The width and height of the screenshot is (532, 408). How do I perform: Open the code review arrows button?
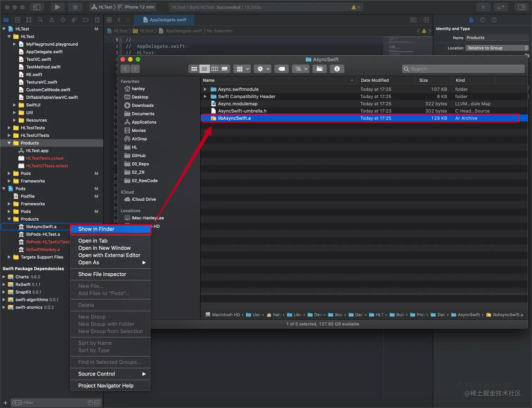(501, 7)
